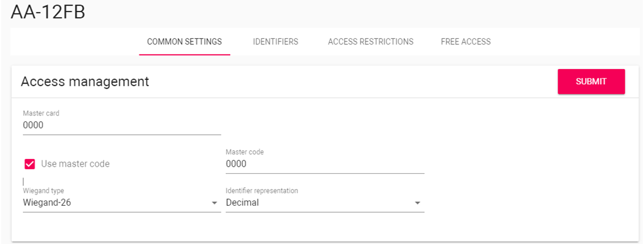Focus the Master code input field

coord(325,164)
